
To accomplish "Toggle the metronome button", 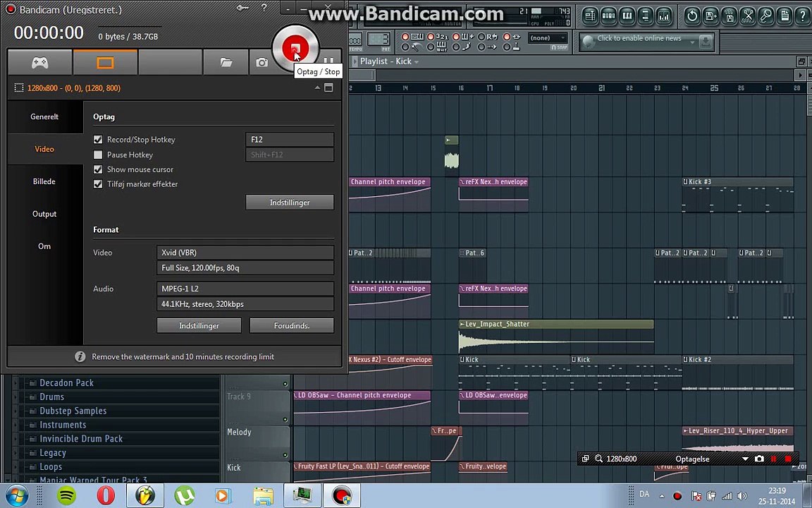I will [413, 47].
